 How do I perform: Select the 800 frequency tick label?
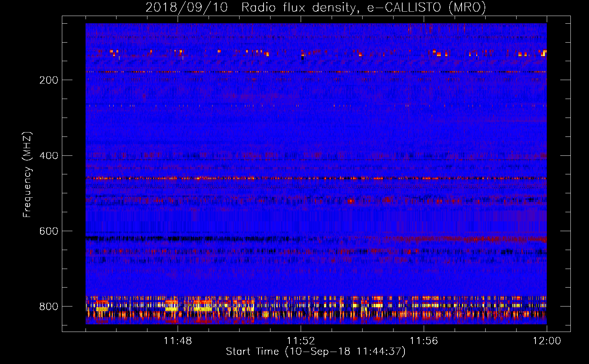[49, 306]
